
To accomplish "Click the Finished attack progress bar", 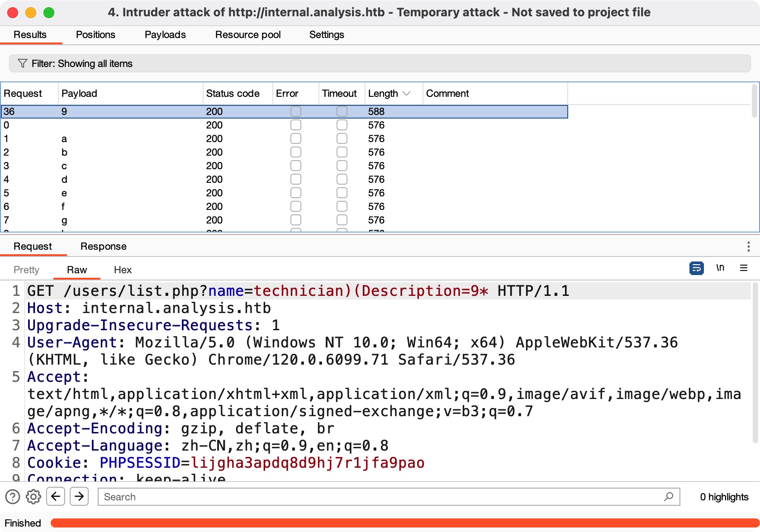I will tap(405, 523).
